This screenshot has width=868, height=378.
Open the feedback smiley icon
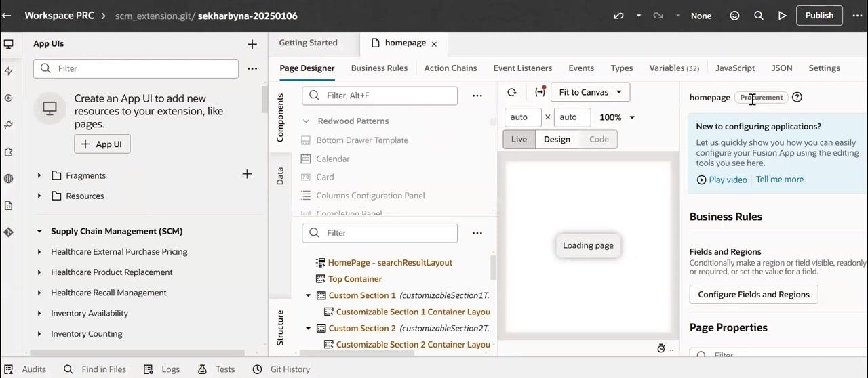[x=734, y=16]
